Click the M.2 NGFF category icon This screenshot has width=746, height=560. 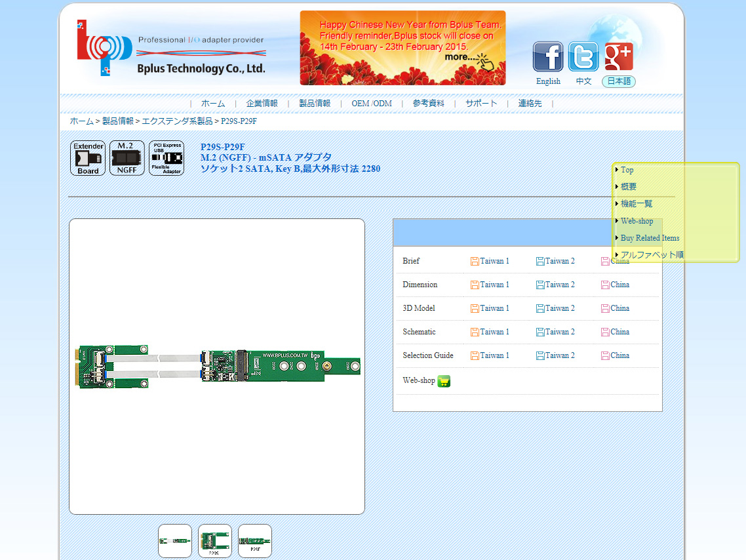click(x=127, y=158)
